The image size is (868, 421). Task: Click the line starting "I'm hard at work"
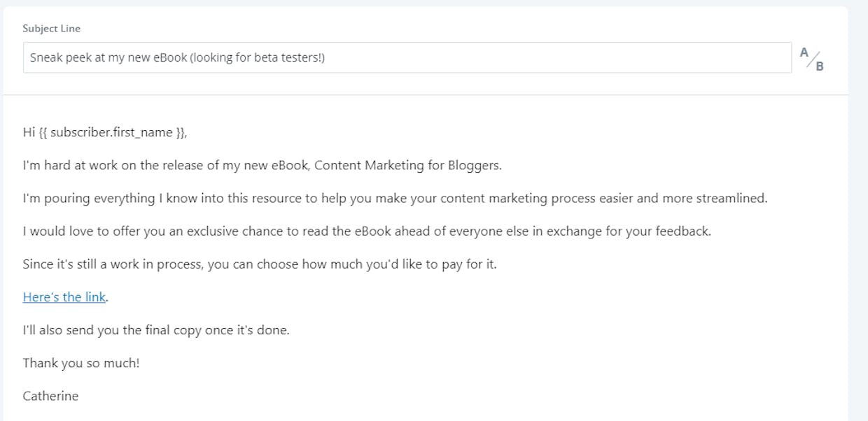click(x=262, y=165)
